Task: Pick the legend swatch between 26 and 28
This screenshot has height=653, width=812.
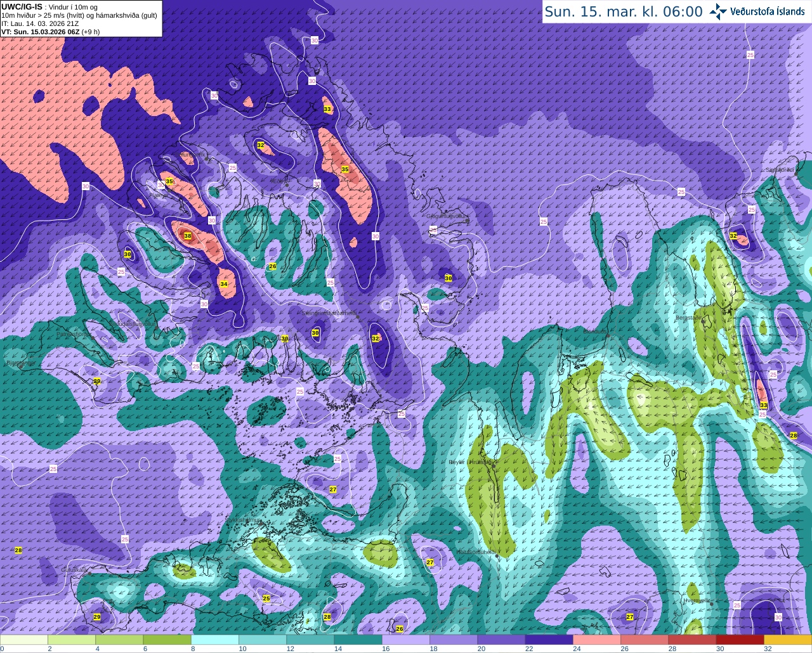Action: (x=644, y=640)
